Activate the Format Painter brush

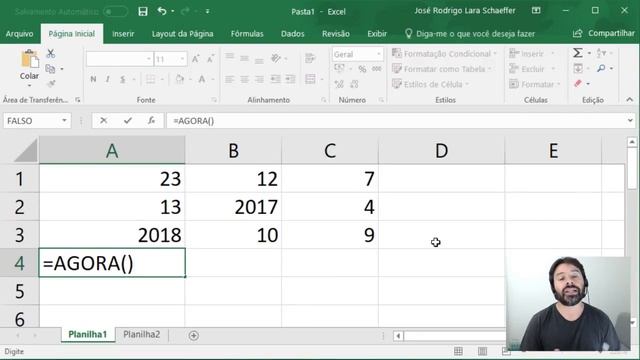click(51, 84)
